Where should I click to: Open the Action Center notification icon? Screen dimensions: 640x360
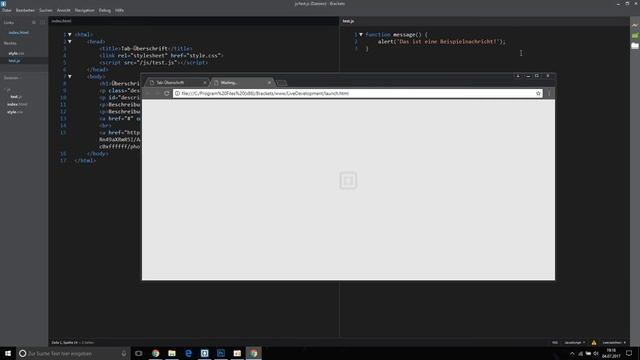point(629,353)
